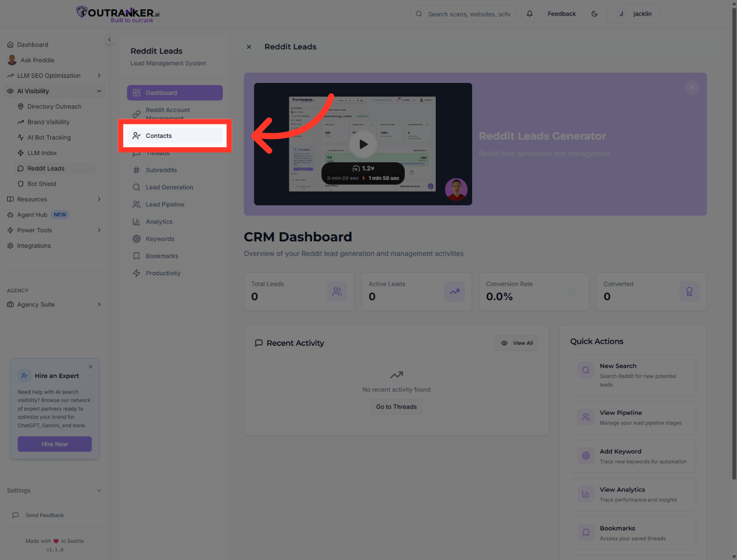737x560 pixels.
Task: Click Go to Threads button
Action: click(396, 407)
